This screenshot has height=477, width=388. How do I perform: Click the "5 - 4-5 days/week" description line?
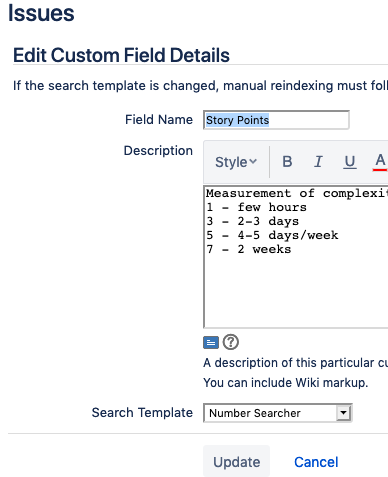pos(272,235)
